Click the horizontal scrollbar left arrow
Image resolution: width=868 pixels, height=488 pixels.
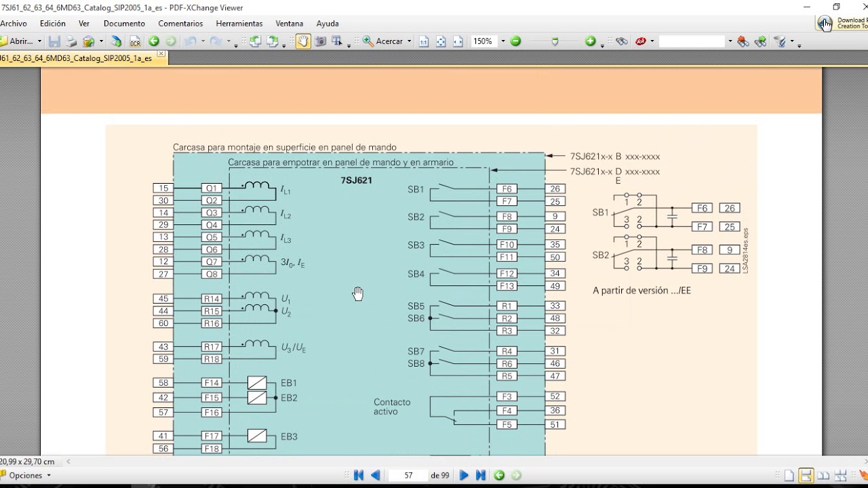click(x=68, y=462)
